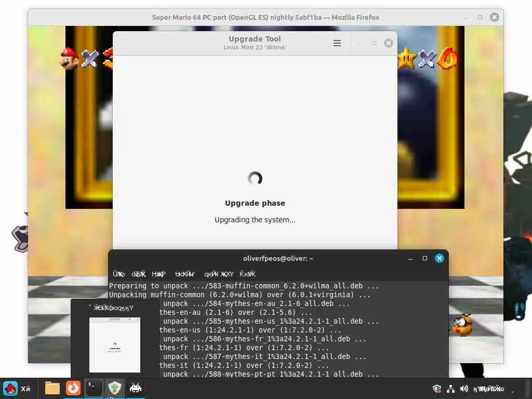This screenshot has height=399, width=532.
Task: Click the 'Upgrading the system...' status text
Action: (x=255, y=220)
